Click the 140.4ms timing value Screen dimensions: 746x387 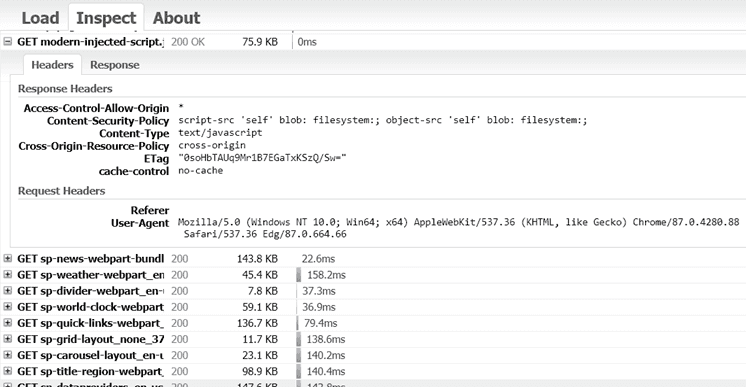point(326,371)
